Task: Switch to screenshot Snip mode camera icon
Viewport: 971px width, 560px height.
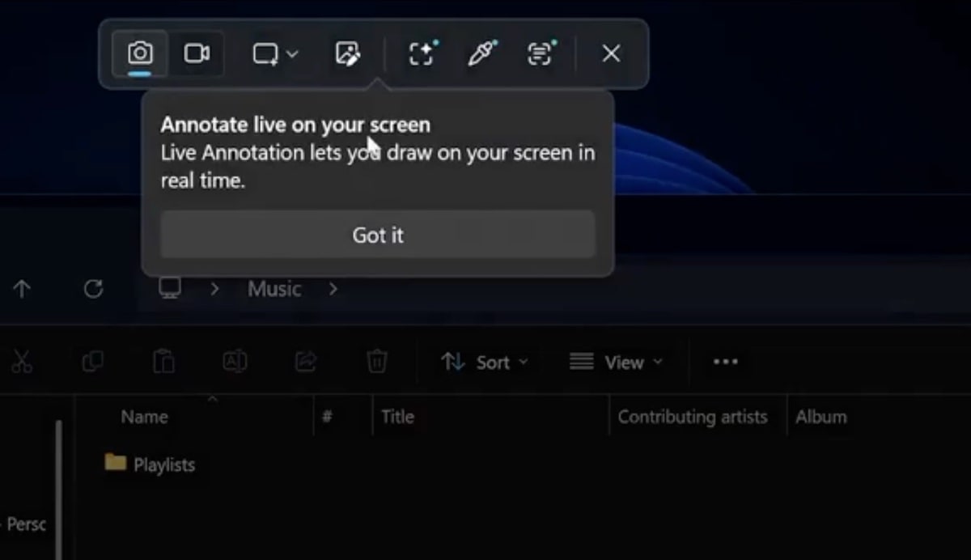Action: click(140, 54)
